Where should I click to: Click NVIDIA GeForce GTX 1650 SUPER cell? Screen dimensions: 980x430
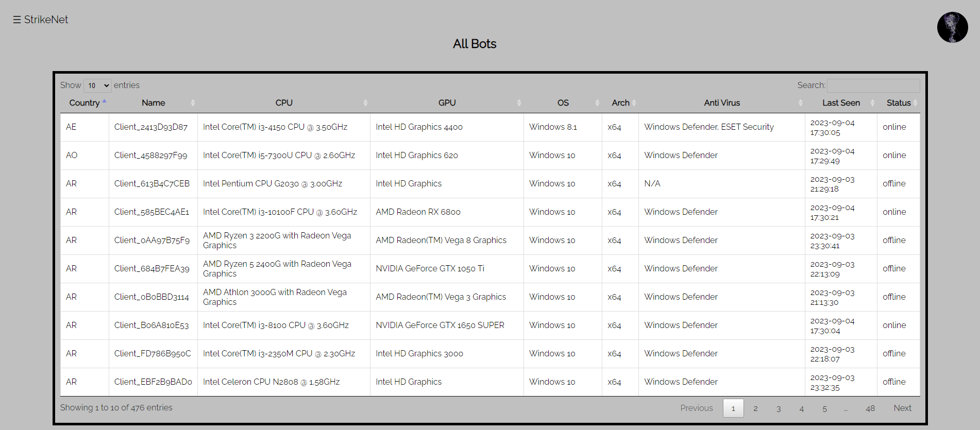click(x=447, y=325)
